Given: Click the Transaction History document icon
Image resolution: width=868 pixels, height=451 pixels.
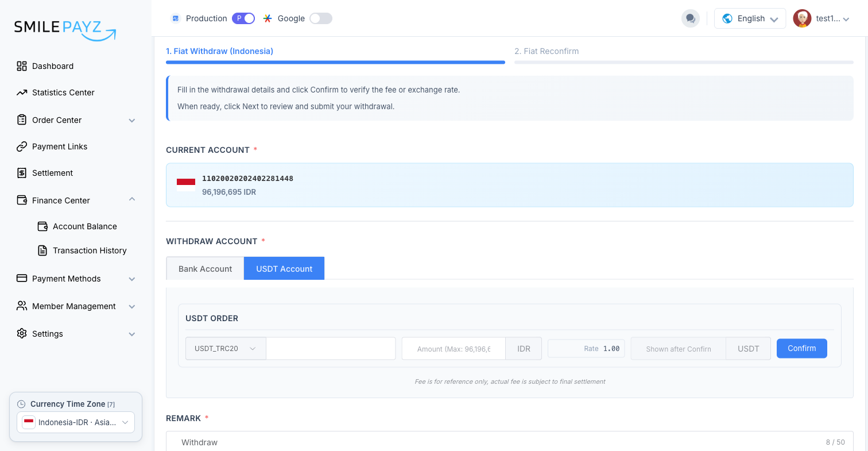Looking at the screenshot, I should (x=42, y=250).
